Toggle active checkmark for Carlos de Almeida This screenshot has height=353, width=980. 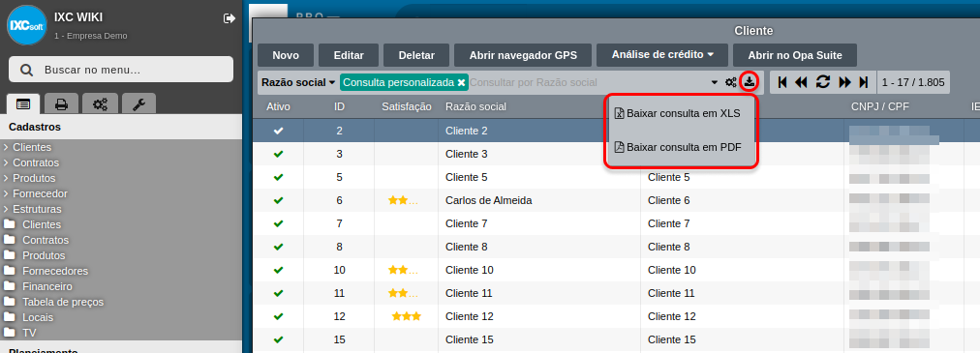click(278, 200)
